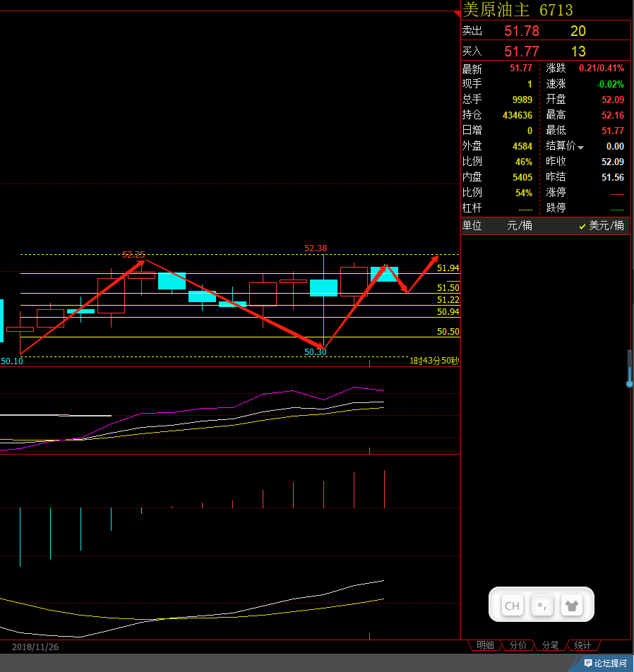
Task: Click the 现手 value 1
Action: [x=530, y=84]
